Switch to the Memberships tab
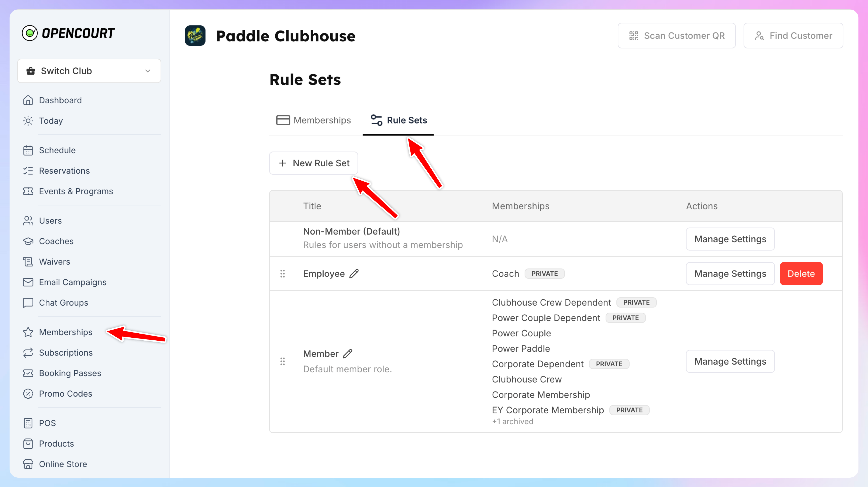868x487 pixels. [313, 120]
